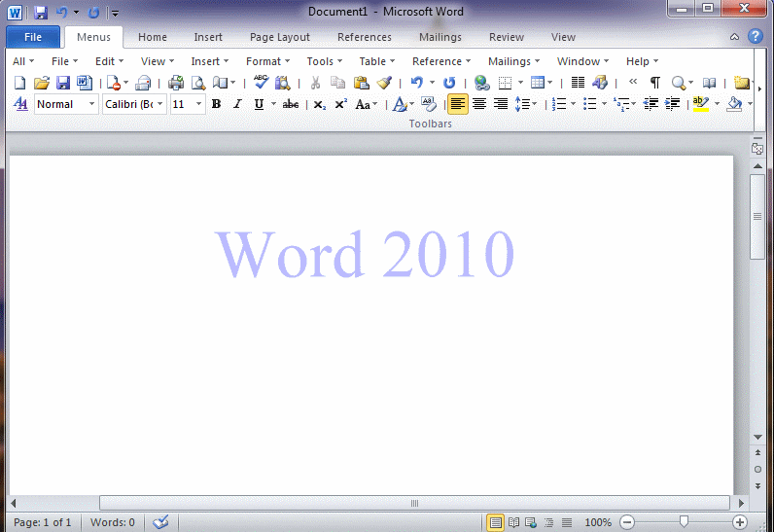The height and width of the screenshot is (532, 774).
Task: Click the vertical scrollbar down arrow
Action: point(757,439)
